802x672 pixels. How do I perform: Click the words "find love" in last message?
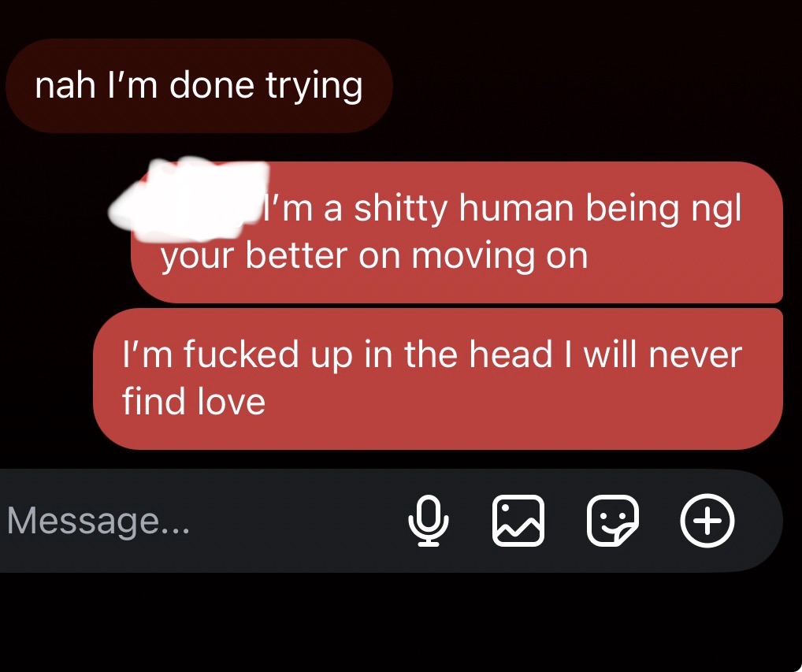point(193,401)
